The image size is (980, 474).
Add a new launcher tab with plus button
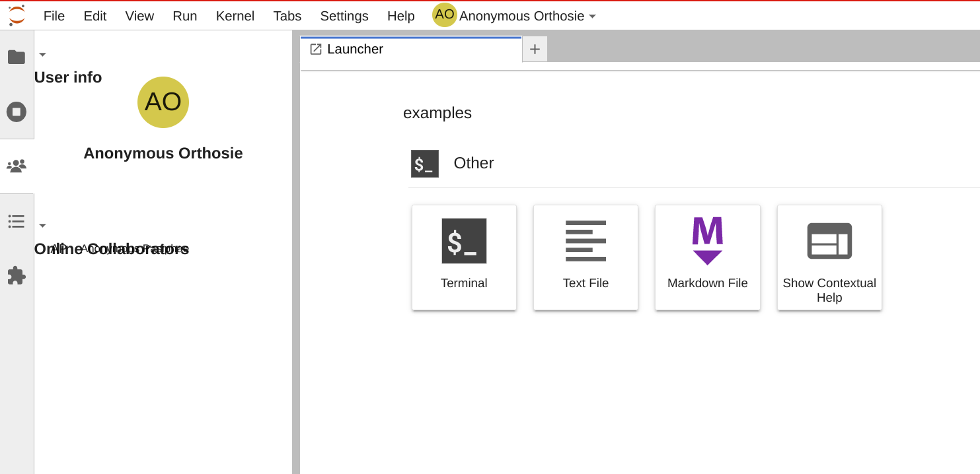point(535,49)
